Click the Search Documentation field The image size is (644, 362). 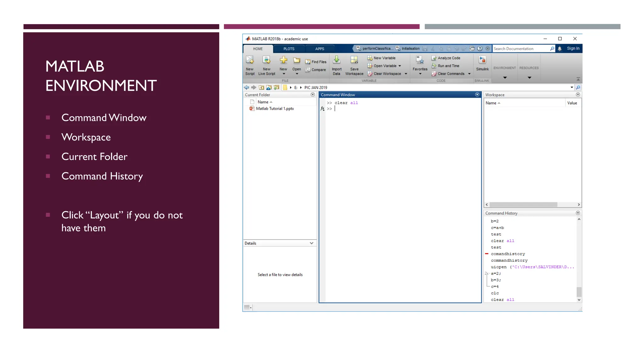click(520, 49)
